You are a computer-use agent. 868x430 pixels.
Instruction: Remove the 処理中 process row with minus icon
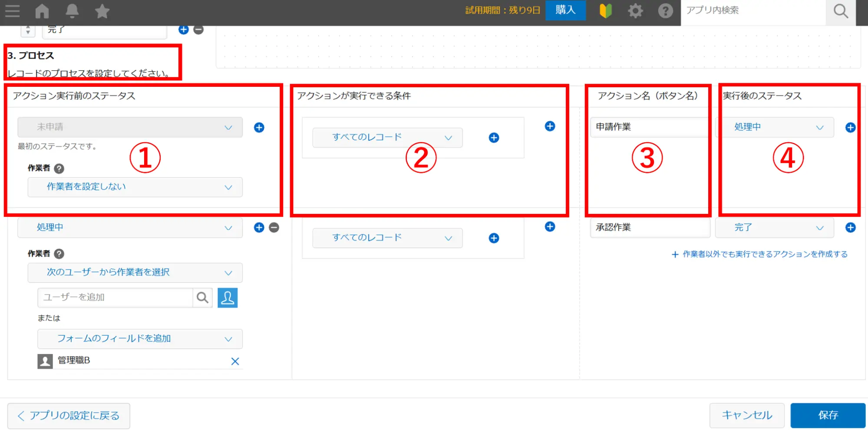click(274, 228)
